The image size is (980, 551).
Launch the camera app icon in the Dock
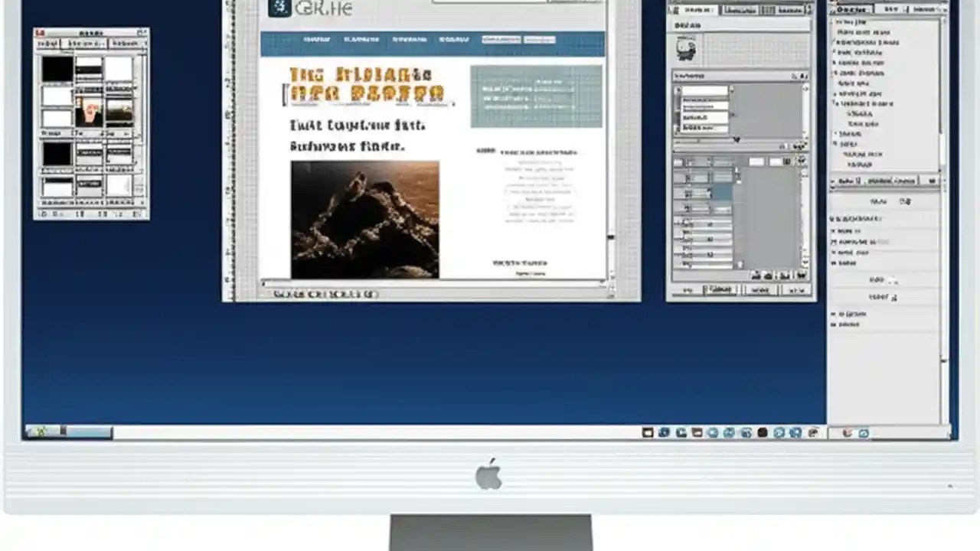(x=680, y=432)
